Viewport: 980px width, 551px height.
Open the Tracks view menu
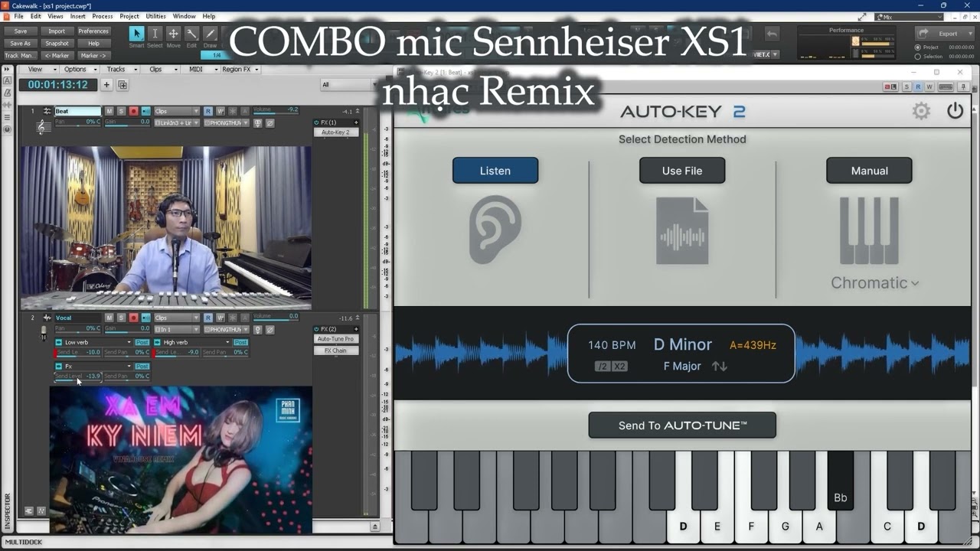point(119,69)
